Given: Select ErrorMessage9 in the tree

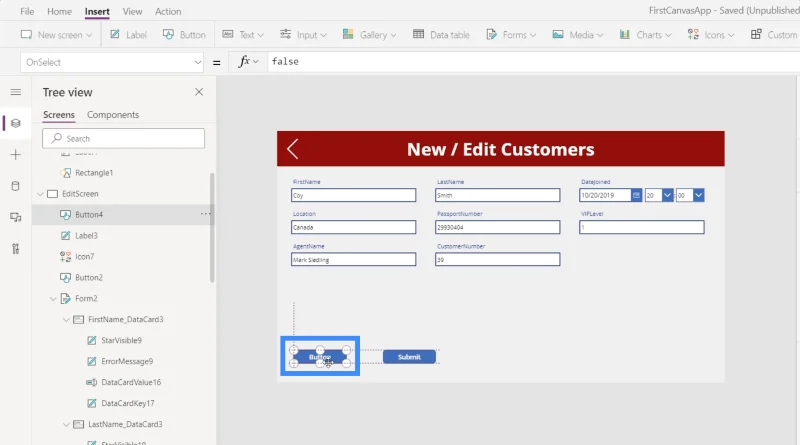Looking at the screenshot, I should point(127,361).
